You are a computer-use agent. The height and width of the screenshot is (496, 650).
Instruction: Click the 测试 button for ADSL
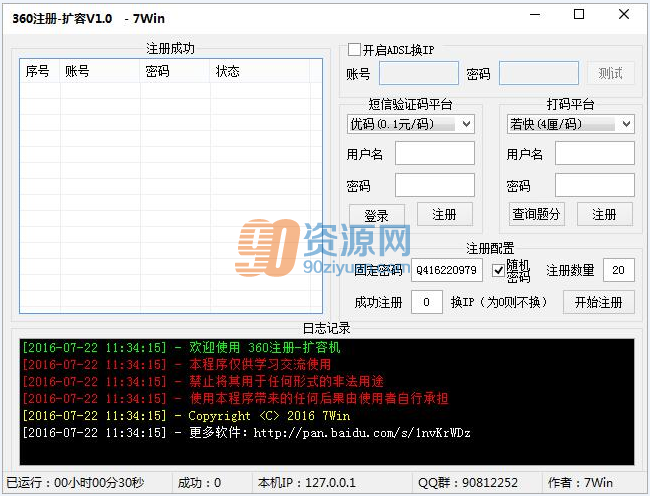(x=611, y=73)
